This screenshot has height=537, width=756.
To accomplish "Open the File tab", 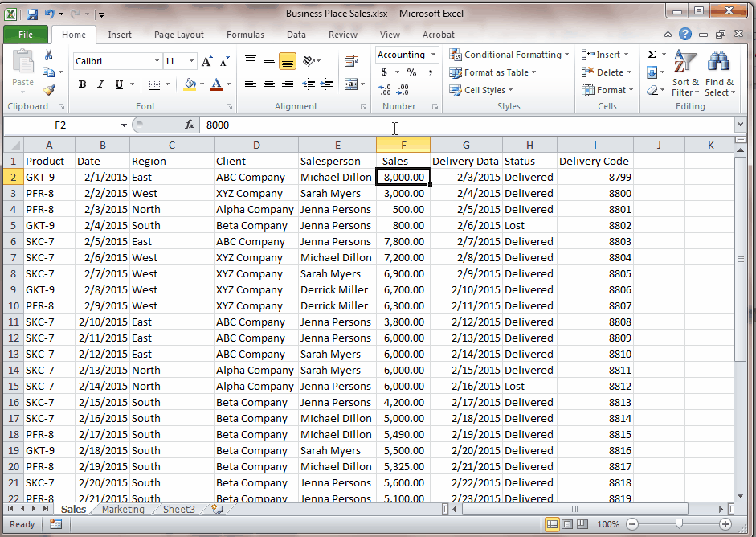I will click(26, 35).
